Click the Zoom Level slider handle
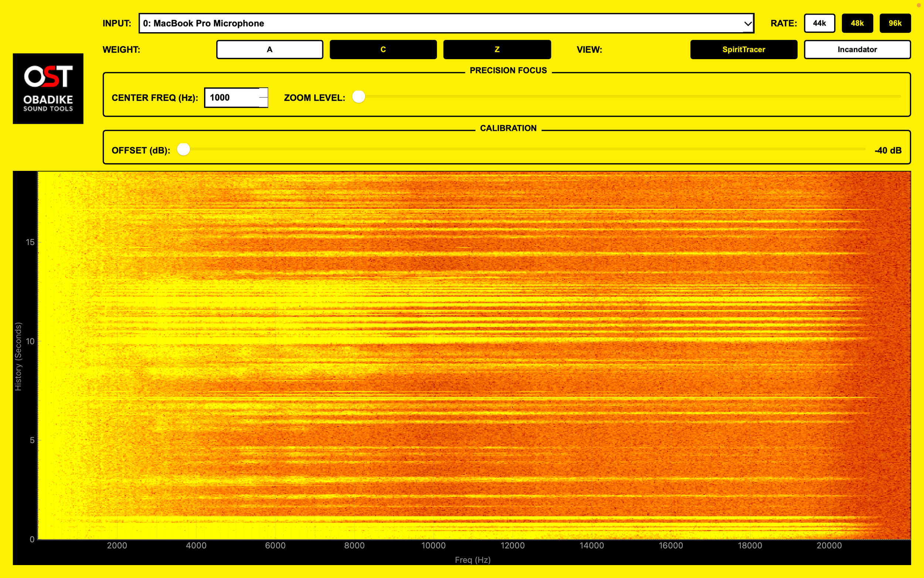This screenshot has width=924, height=578. point(358,97)
